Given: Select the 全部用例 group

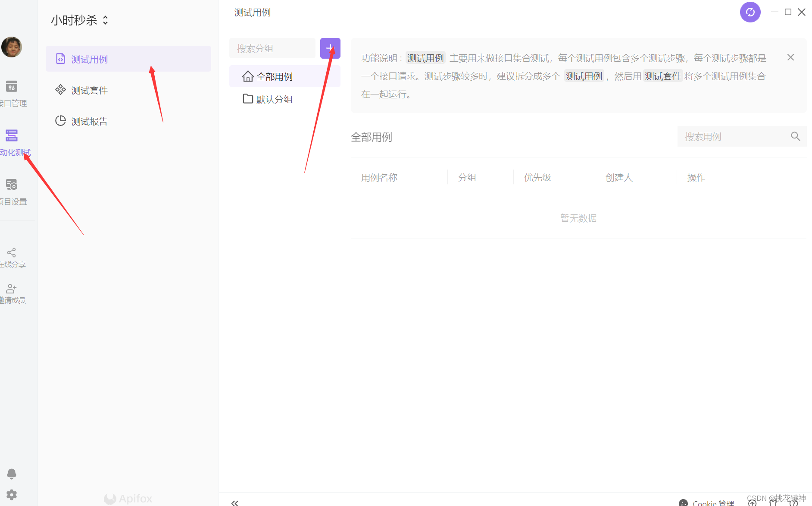Looking at the screenshot, I should point(275,77).
